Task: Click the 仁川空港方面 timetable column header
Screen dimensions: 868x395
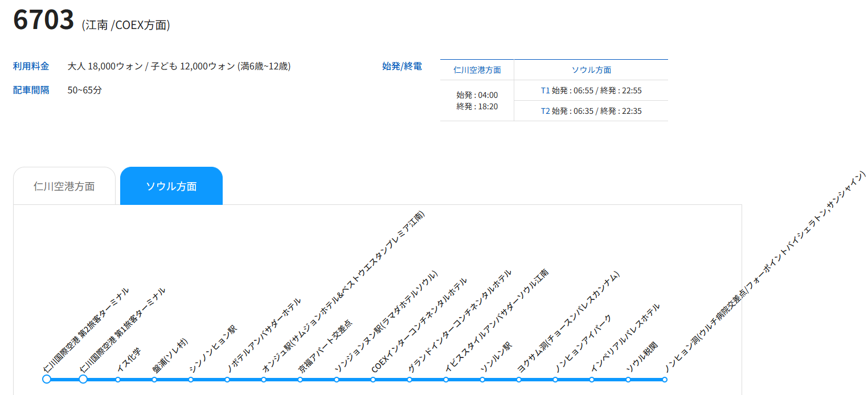Action: (x=477, y=70)
